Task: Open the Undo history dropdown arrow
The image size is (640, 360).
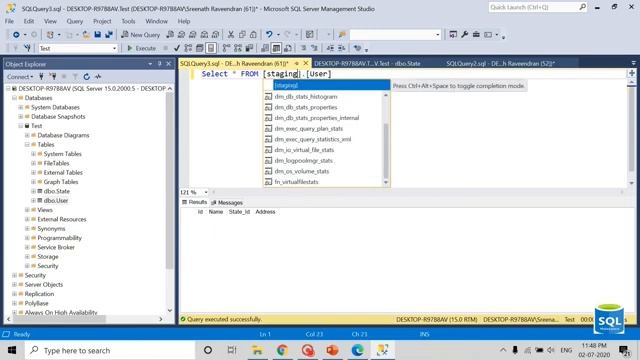Action: point(278,35)
